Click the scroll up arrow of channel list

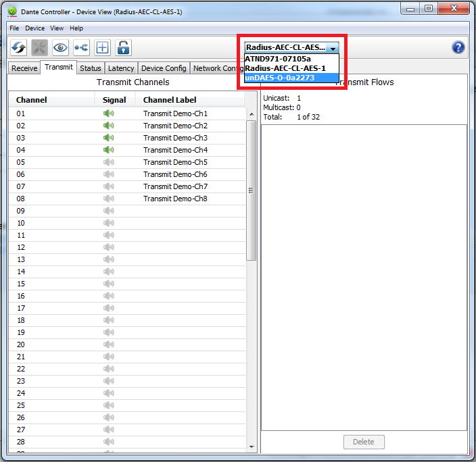[x=252, y=114]
